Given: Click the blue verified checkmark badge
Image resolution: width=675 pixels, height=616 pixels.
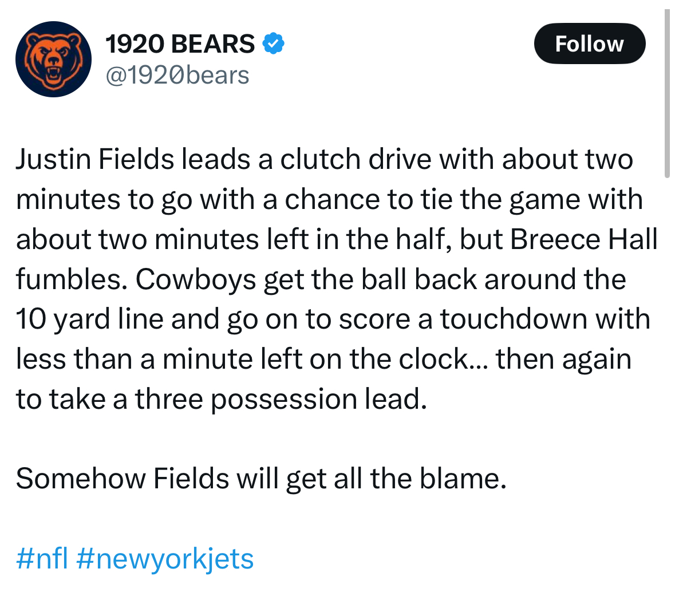Looking at the screenshot, I should coord(273,43).
